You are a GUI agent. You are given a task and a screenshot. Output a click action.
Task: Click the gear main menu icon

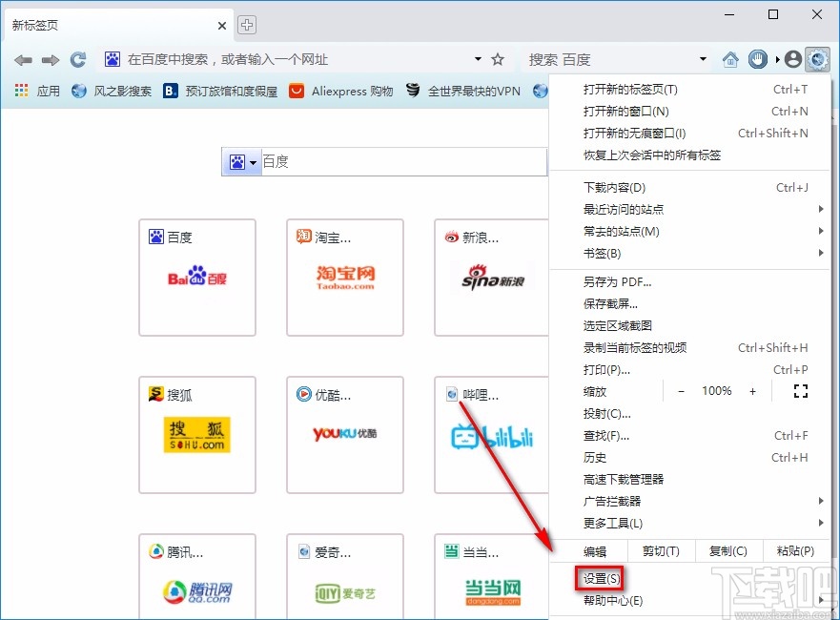click(x=817, y=59)
